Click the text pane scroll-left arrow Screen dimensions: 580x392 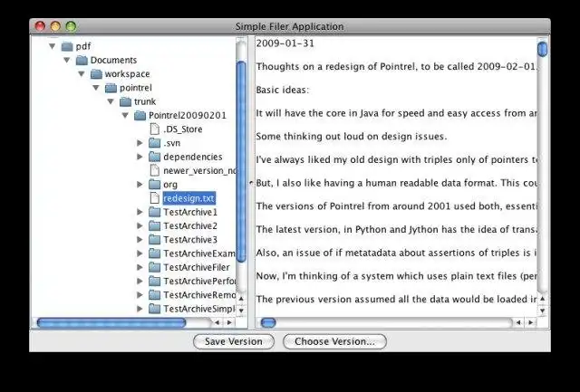coord(518,323)
